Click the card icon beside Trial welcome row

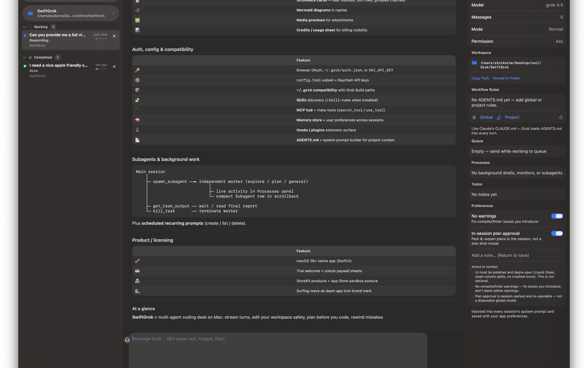tap(137, 271)
